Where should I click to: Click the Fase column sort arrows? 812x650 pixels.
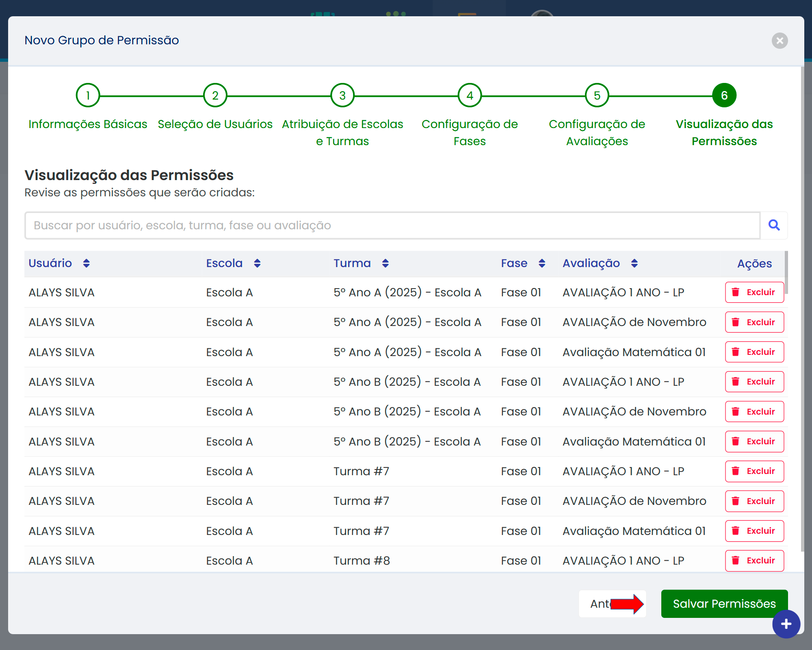tap(542, 263)
